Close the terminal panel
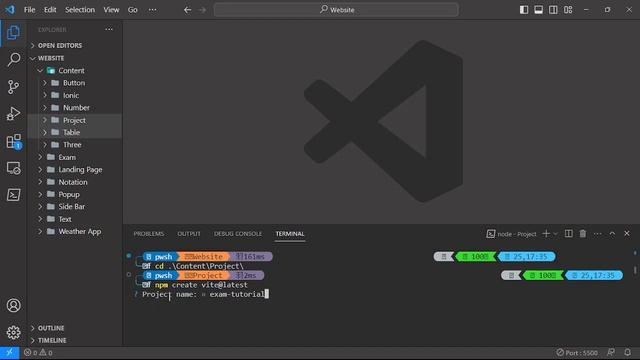 [x=627, y=233]
